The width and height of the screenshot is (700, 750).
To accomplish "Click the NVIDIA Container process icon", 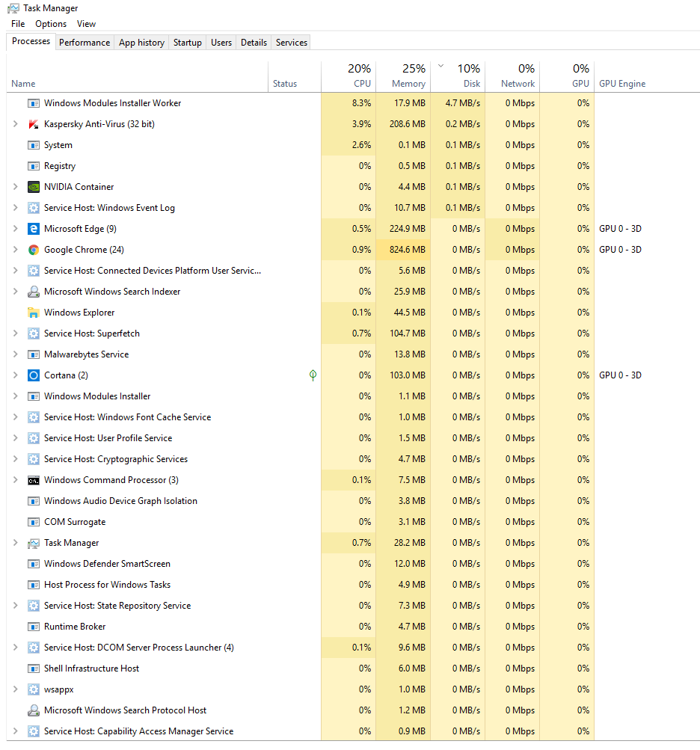I will click(x=34, y=187).
